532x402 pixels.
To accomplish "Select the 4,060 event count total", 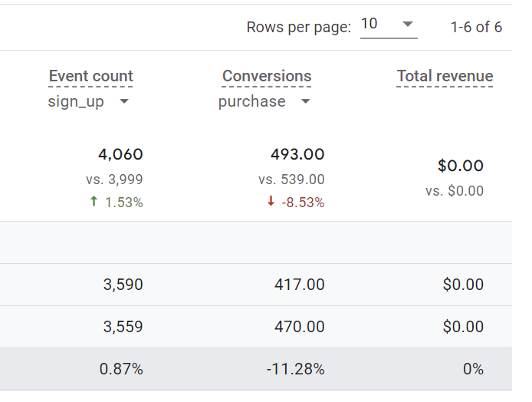I will tap(120, 154).
